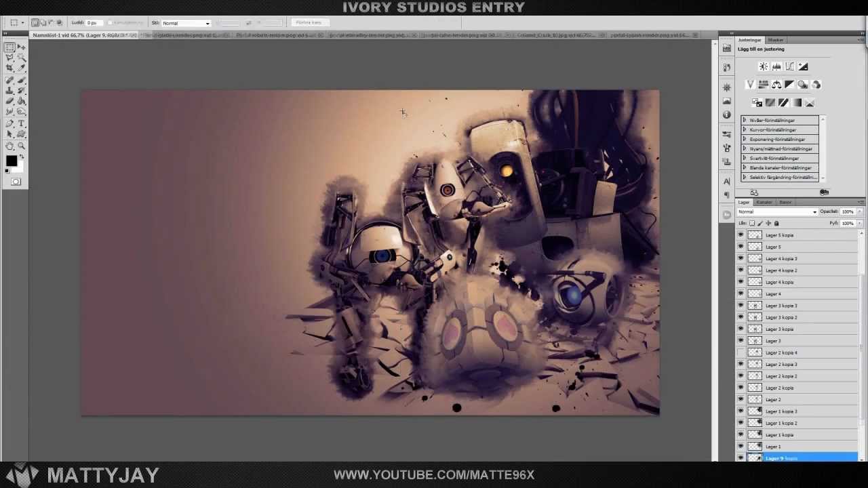
Task: Select the Lager 4 kopia layer thumbnail
Action: click(755, 282)
